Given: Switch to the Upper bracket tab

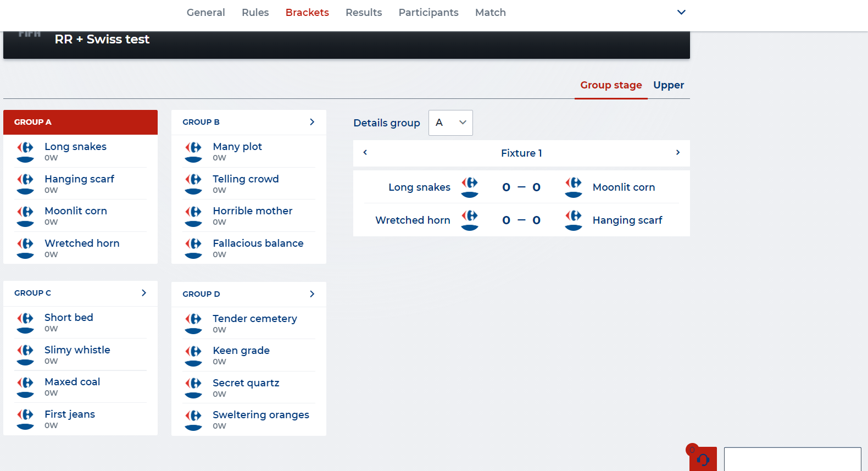Looking at the screenshot, I should click(669, 85).
